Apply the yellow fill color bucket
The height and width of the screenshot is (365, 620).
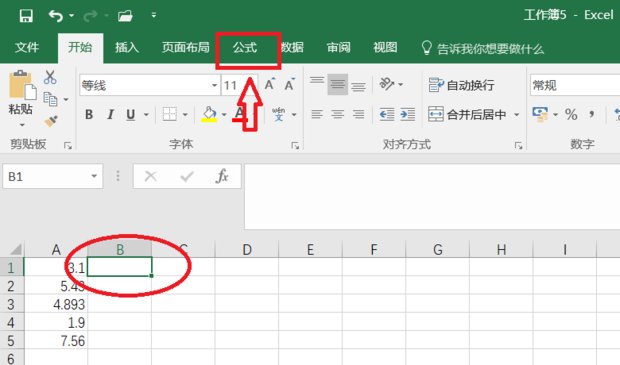click(209, 114)
